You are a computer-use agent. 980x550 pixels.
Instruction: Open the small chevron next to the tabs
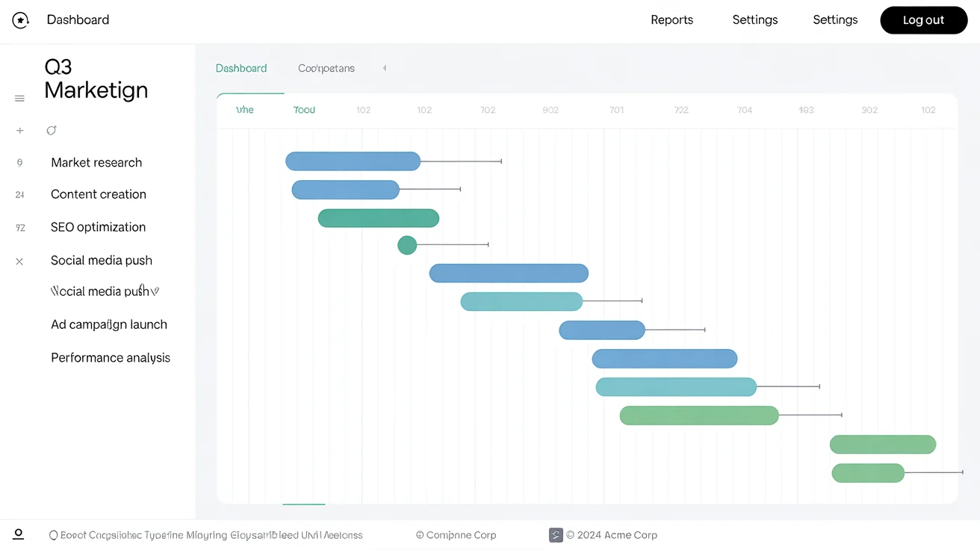[384, 67]
